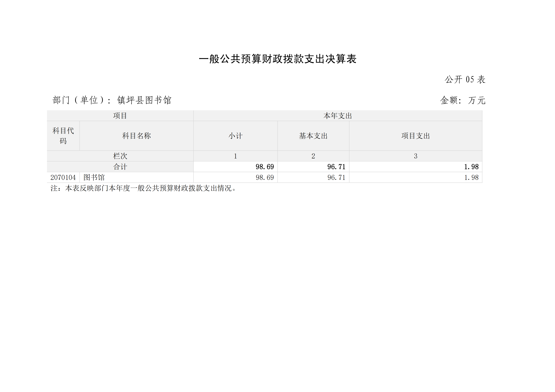The height and width of the screenshot is (392, 555).
Task: Click the title 一般公共预算财政拨款支出决算表
Action: point(278,59)
